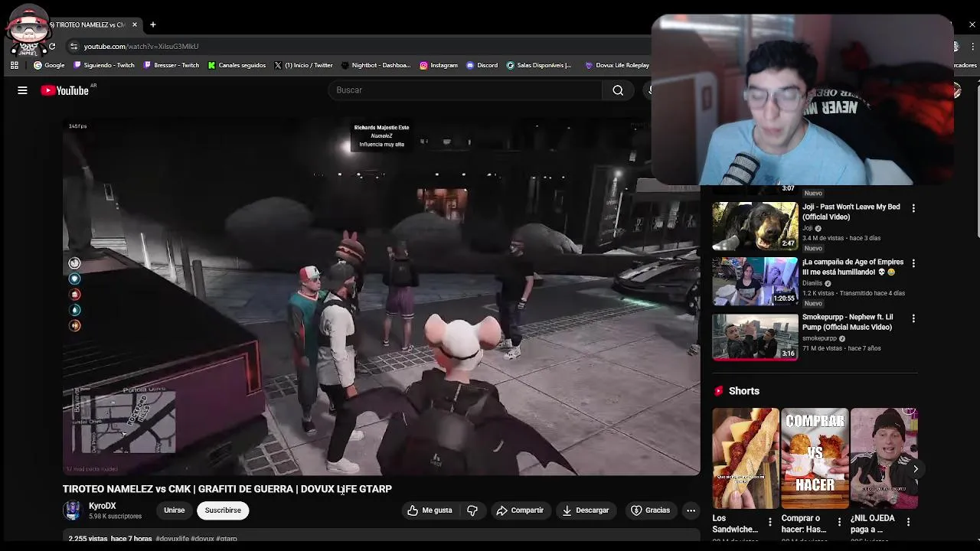
Task: Open options menu for Joji video
Action: tap(913, 208)
